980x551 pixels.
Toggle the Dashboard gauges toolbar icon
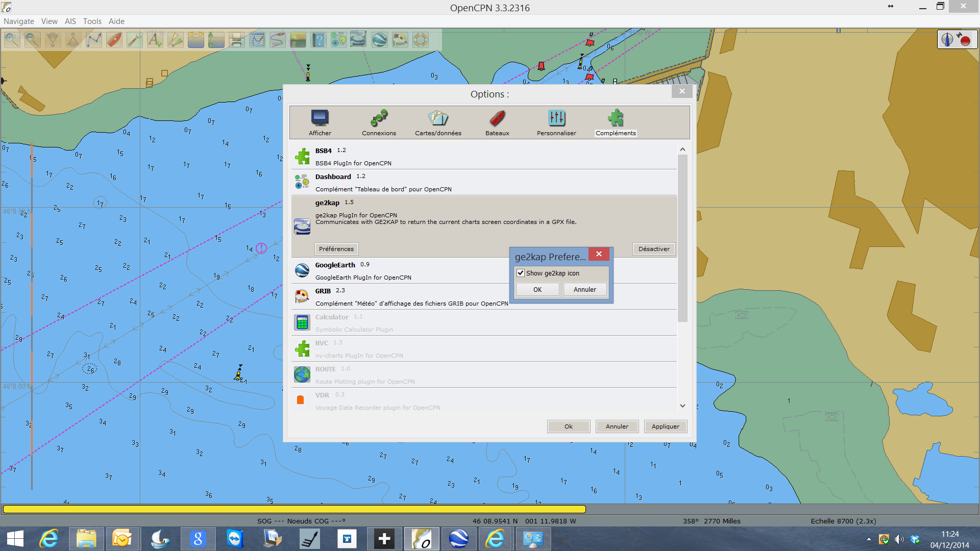pyautogui.click(x=339, y=40)
